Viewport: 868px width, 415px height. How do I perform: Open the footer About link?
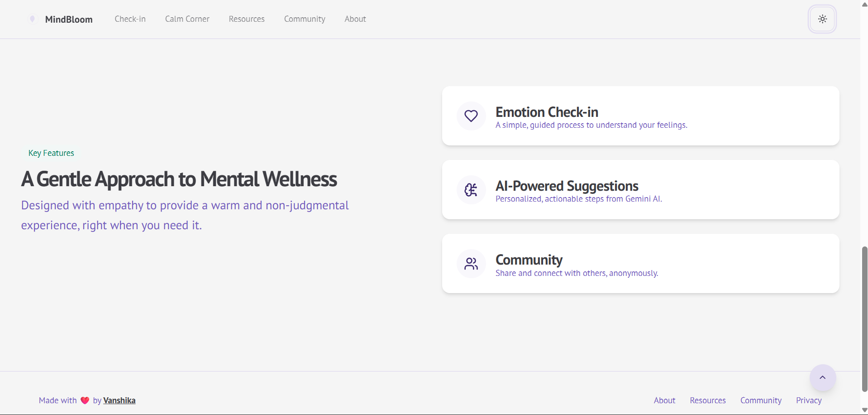pos(664,401)
